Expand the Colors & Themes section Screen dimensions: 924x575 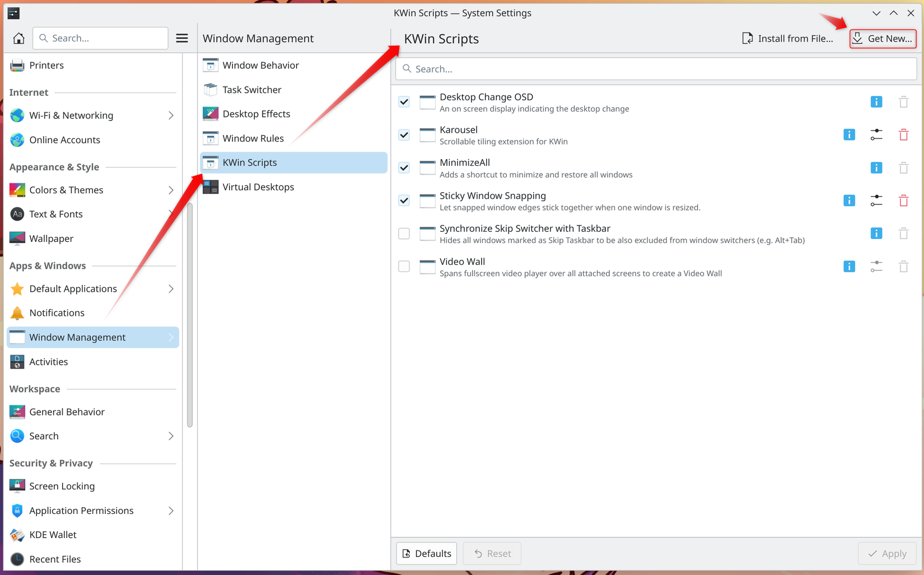[x=171, y=190]
